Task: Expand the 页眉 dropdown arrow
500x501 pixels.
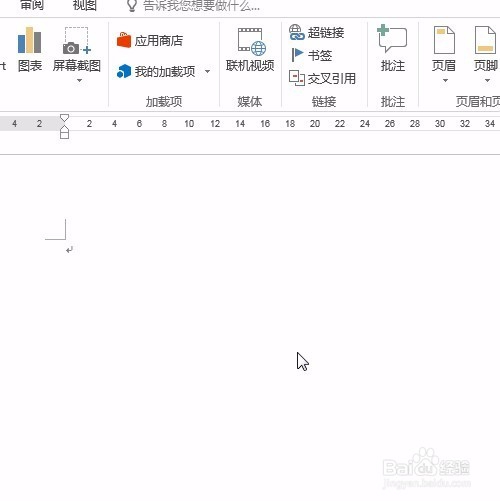Action: pyautogui.click(x=445, y=80)
